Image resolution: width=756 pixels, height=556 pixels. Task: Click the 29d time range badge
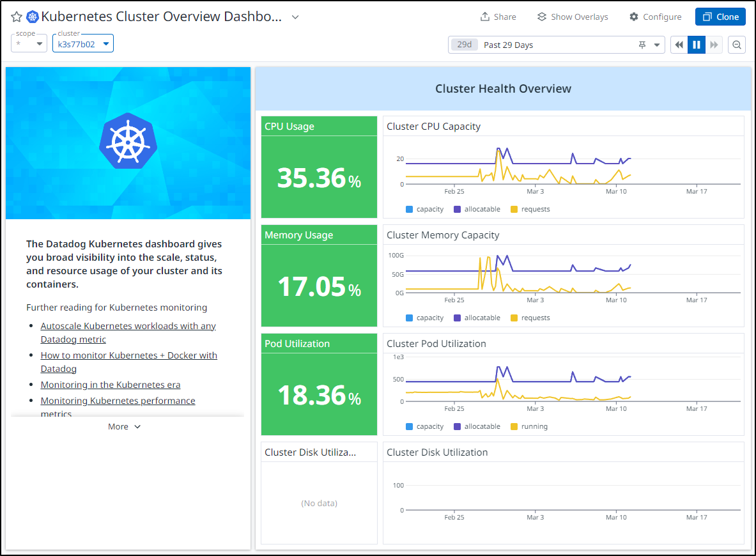[465, 45]
